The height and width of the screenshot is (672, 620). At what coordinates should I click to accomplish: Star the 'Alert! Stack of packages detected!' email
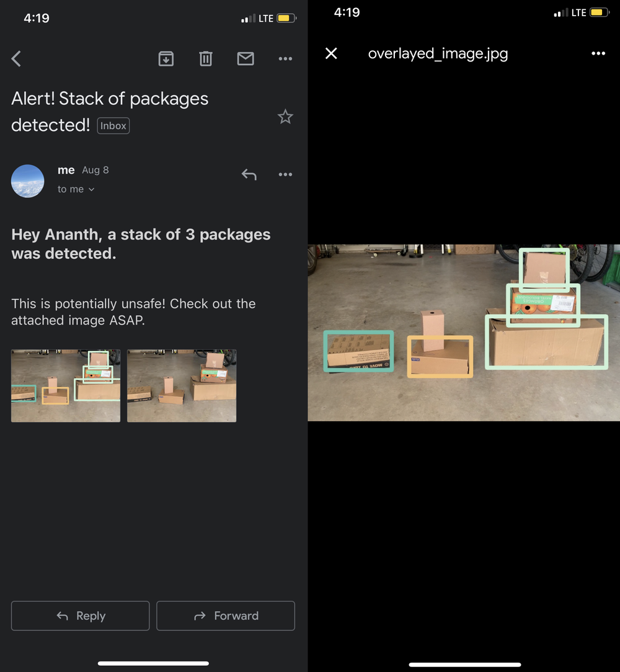[285, 117]
